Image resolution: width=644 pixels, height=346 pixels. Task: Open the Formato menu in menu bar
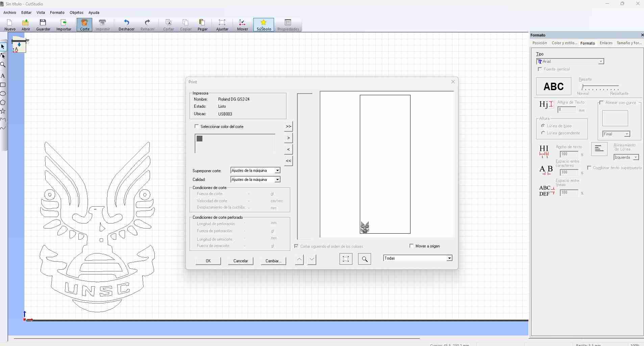pyautogui.click(x=57, y=12)
